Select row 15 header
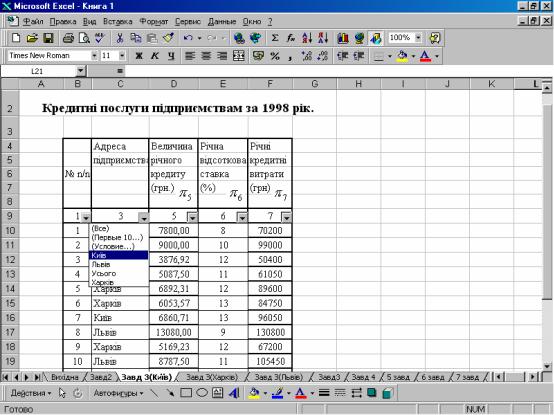The height and width of the screenshot is (415, 554). (x=10, y=303)
